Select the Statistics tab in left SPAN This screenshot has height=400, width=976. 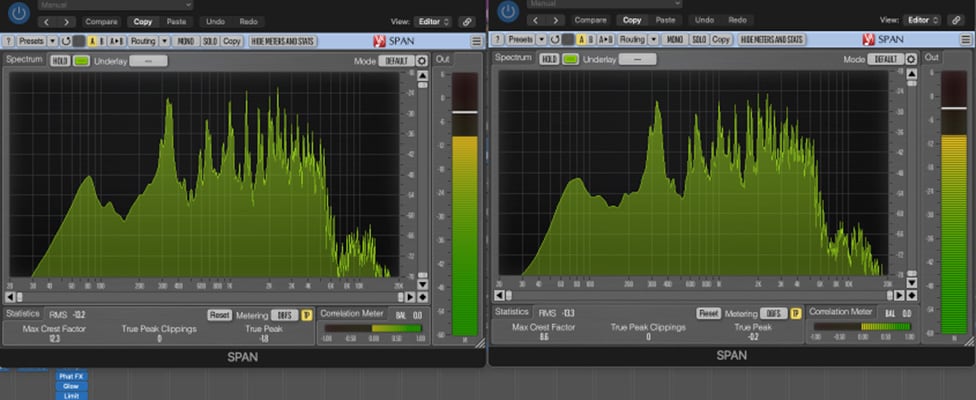(22, 314)
